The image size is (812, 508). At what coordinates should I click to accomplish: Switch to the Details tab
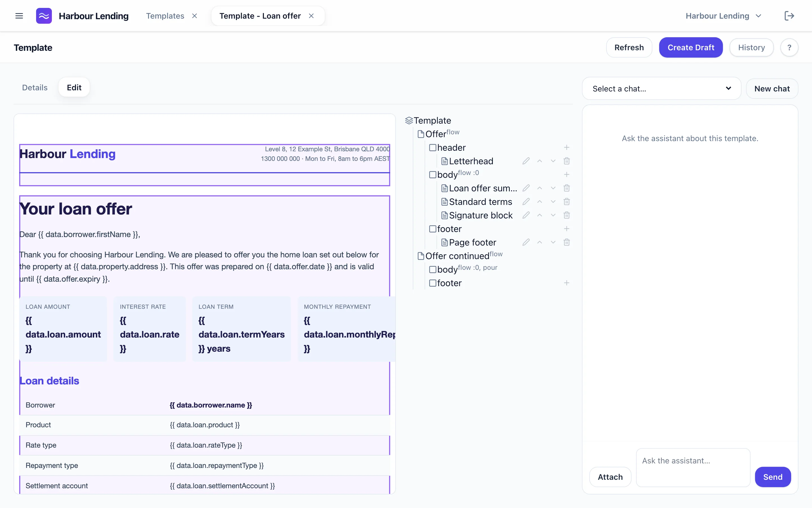(35, 87)
